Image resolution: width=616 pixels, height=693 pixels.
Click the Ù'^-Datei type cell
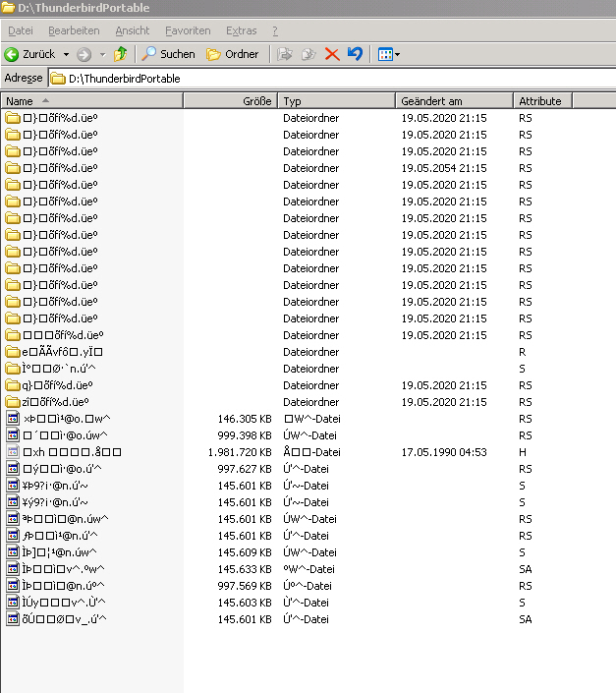click(x=306, y=603)
